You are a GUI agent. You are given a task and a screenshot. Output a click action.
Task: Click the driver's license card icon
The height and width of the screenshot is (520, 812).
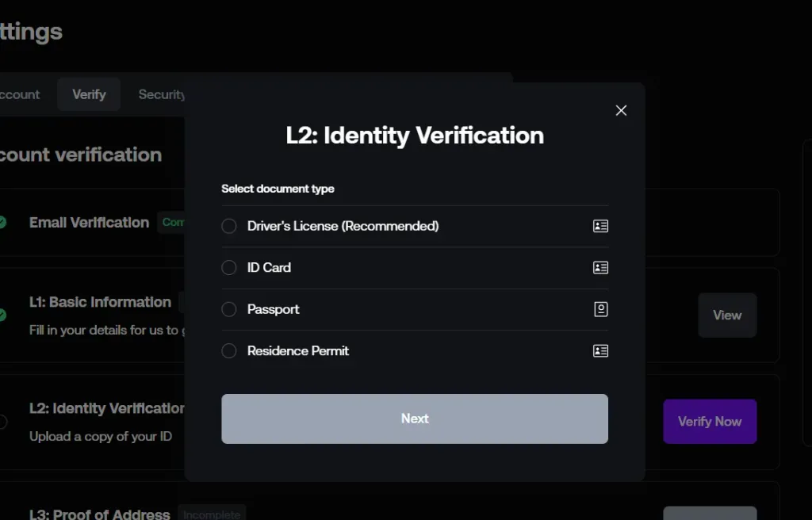[x=600, y=226]
